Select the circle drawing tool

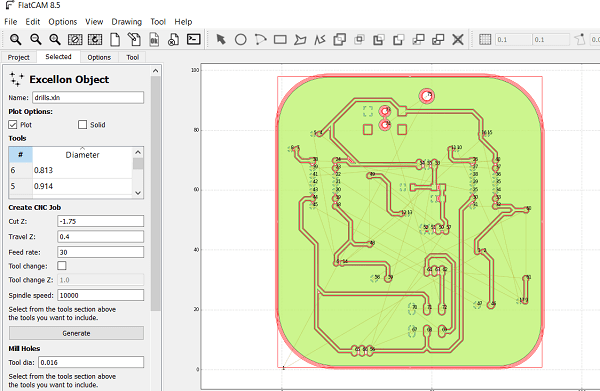[240, 39]
